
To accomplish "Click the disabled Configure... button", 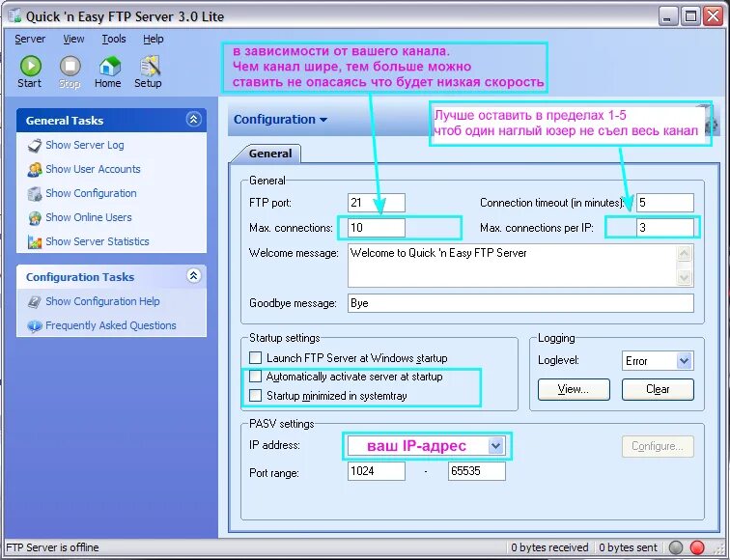I will point(658,446).
